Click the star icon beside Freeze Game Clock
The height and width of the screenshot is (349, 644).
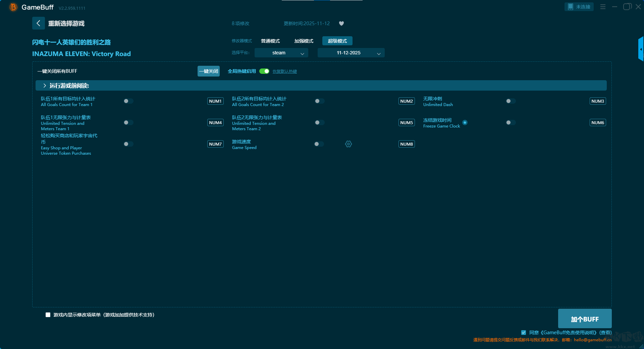tap(465, 122)
